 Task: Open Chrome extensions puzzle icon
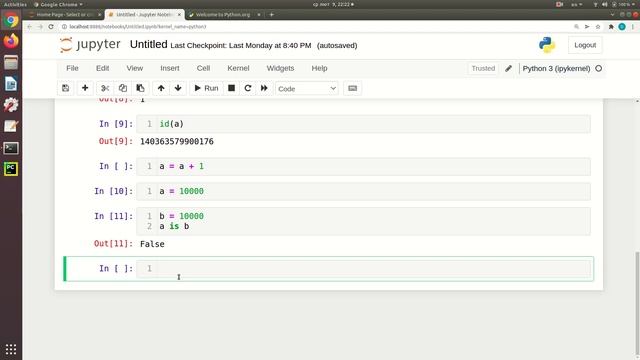pyautogui.click(x=611, y=27)
